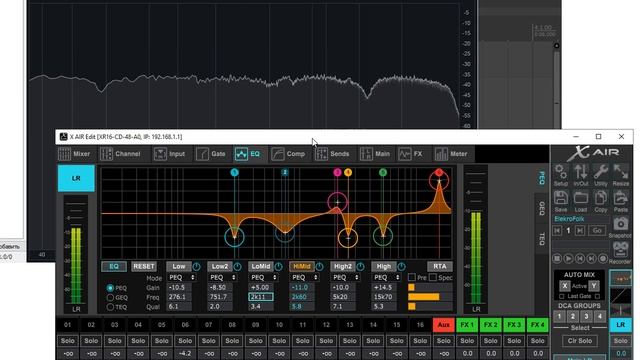This screenshot has height=360, width=640.
Task: Select the TEQ radio button
Action: 110,307
